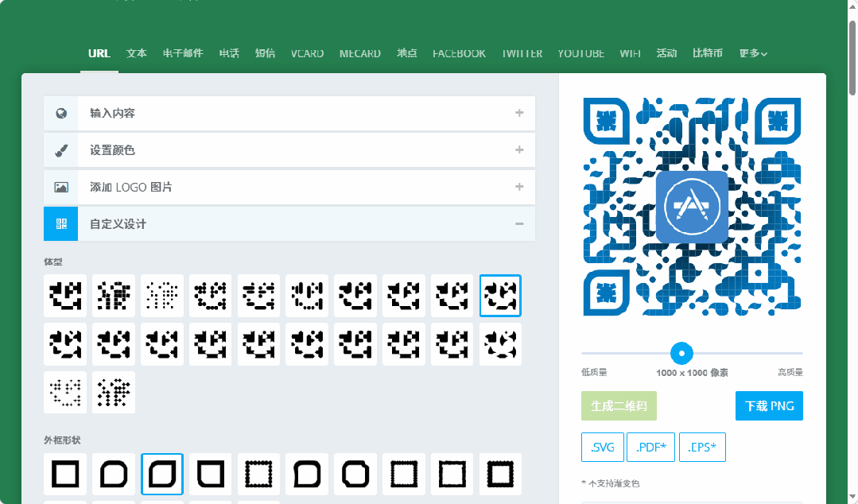This screenshot has height=504, width=858.
Task: Select the diamond-pattern body shape
Action: pos(113,393)
